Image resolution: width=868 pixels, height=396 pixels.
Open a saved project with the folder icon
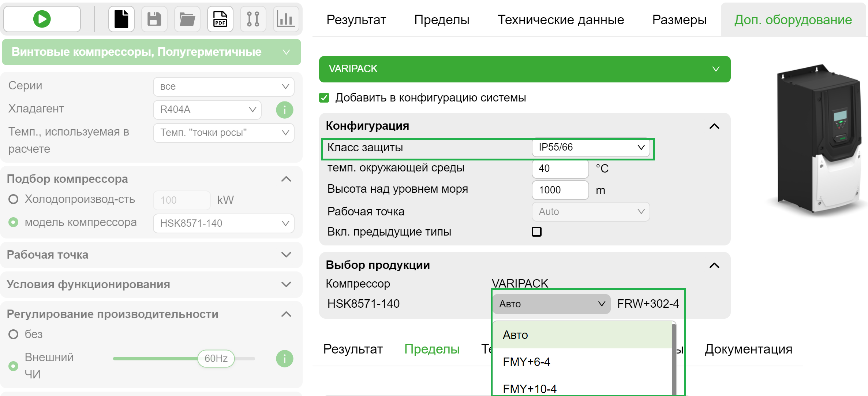tap(187, 19)
